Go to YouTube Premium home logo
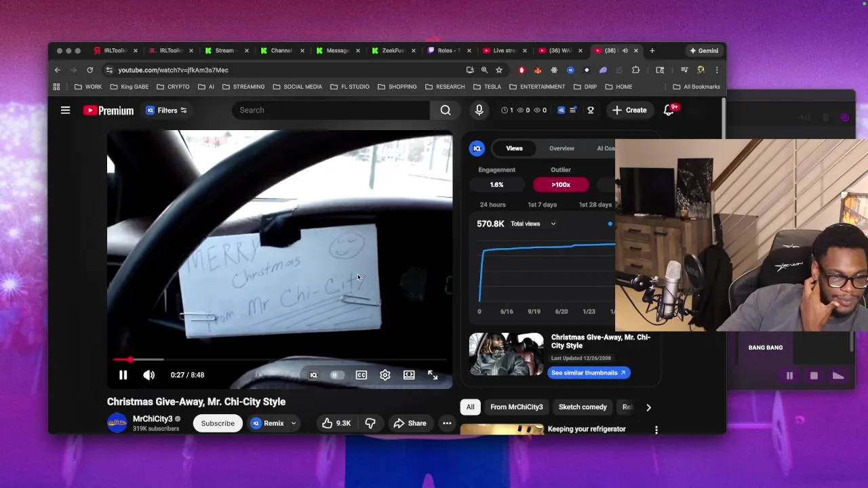 pos(108,110)
